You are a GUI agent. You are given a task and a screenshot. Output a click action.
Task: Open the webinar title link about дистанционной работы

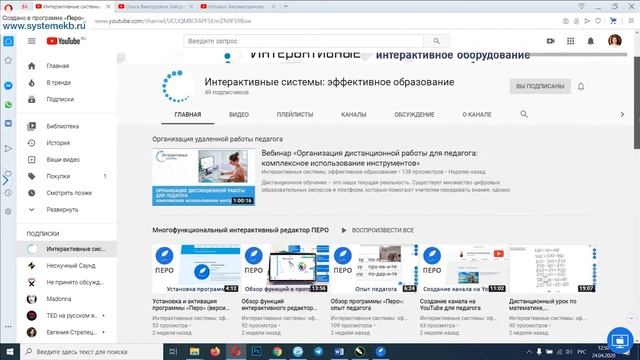tap(369, 158)
